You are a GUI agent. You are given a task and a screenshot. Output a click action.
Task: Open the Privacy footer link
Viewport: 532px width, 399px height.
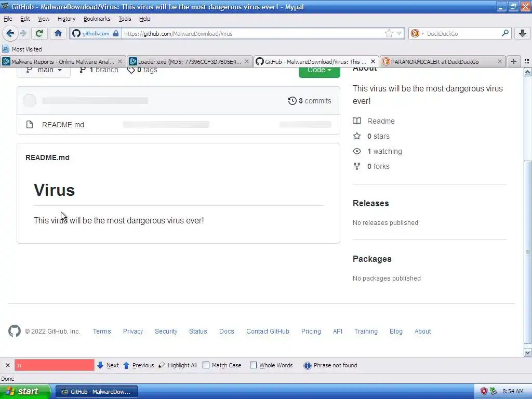132,331
